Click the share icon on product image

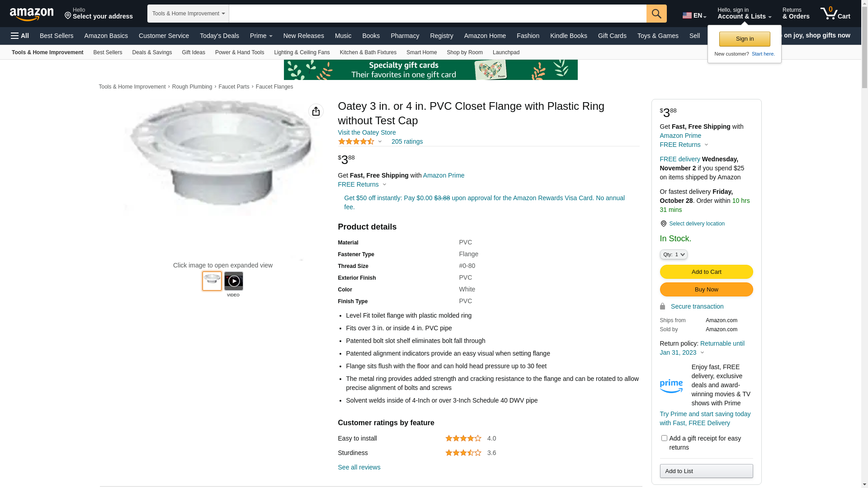click(x=316, y=111)
